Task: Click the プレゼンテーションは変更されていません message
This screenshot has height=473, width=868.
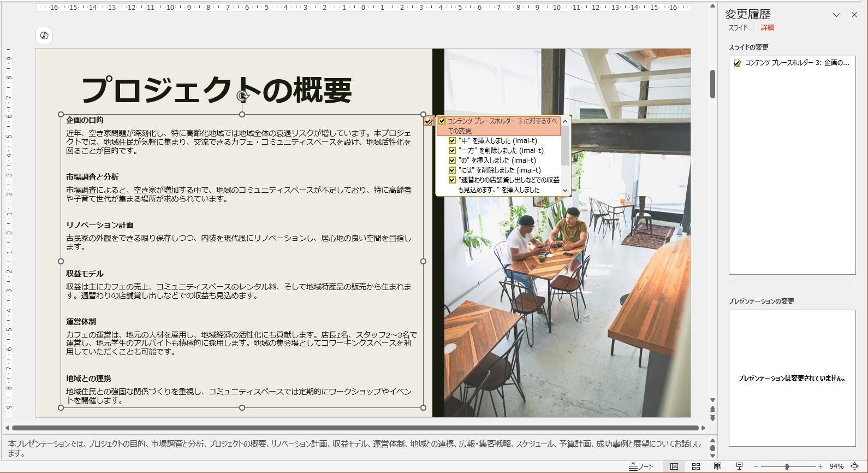Action: point(792,379)
